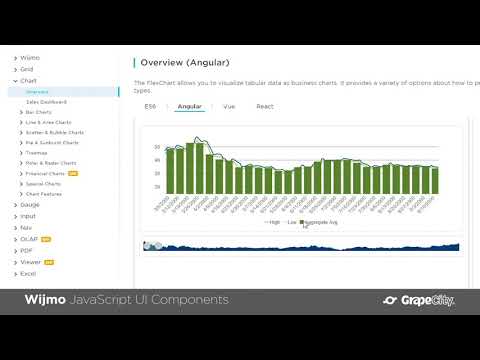
Task: Expand the Financial Charts chevron
Action: click(x=21, y=174)
